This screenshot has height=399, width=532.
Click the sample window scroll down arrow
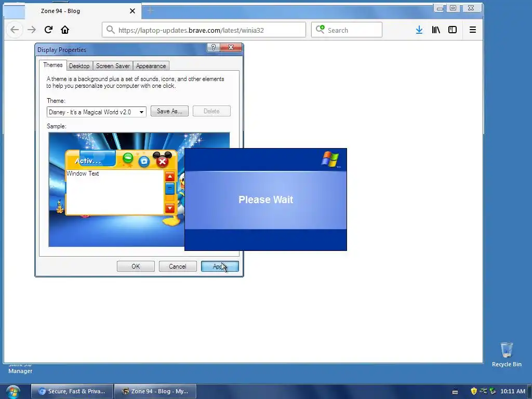(x=170, y=208)
